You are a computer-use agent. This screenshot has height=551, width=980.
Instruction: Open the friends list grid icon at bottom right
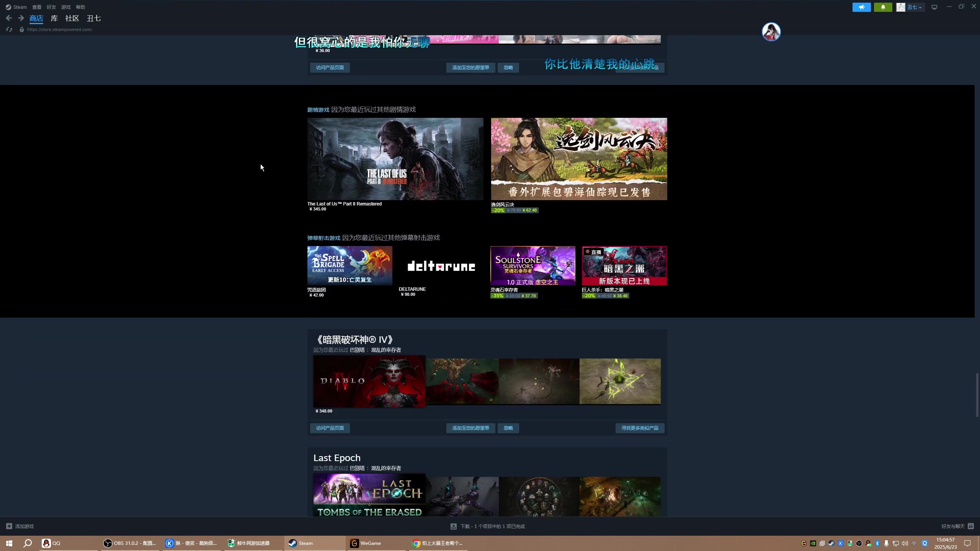(971, 526)
